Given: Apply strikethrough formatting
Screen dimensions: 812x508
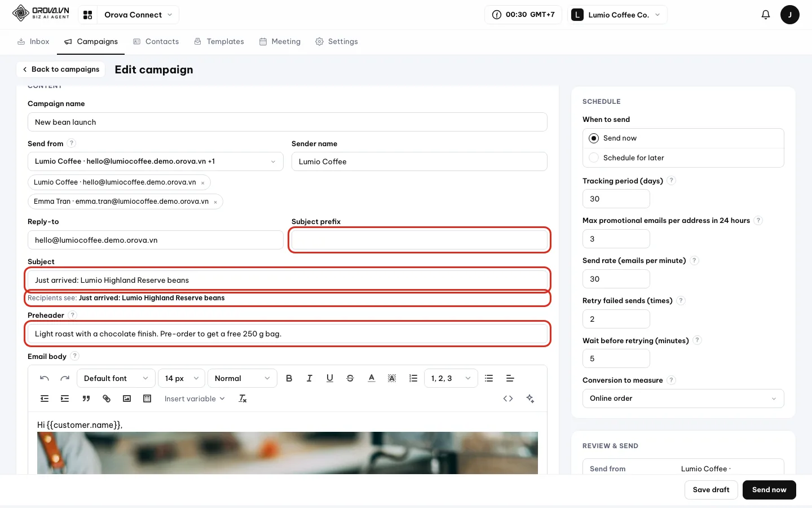Looking at the screenshot, I should pyautogui.click(x=350, y=378).
